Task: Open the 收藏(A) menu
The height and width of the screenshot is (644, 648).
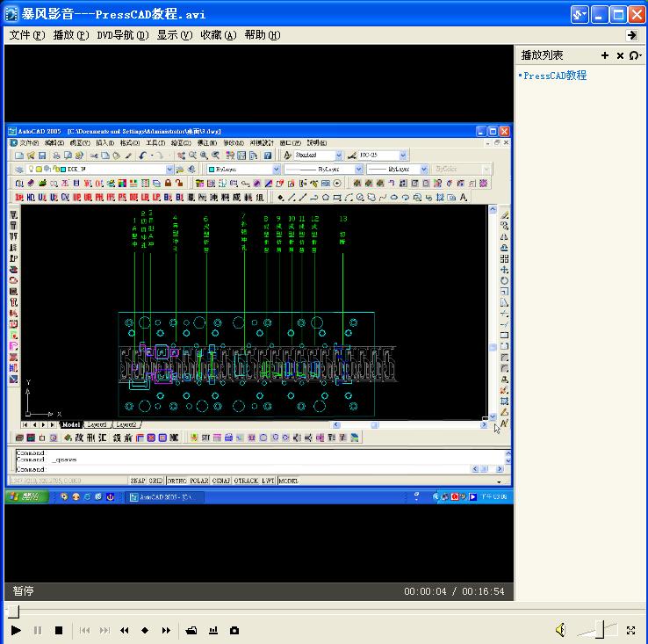Action: pyautogui.click(x=219, y=35)
